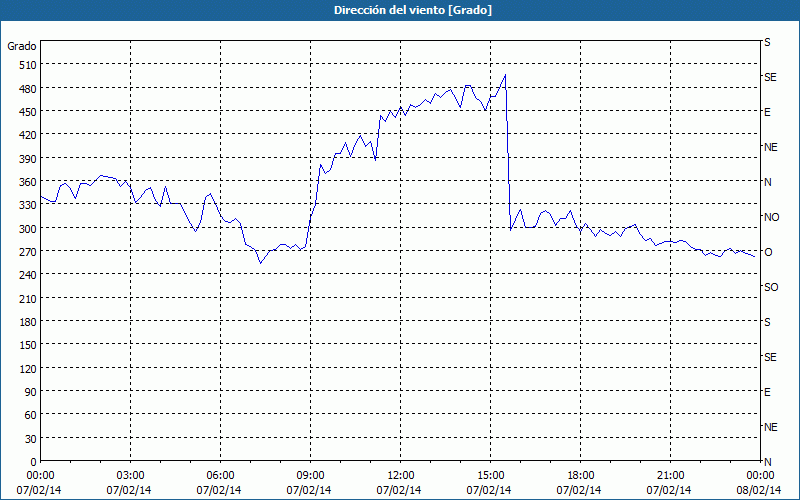Click the "SO" compass label
The height and width of the screenshot is (500, 800).
pos(771,287)
